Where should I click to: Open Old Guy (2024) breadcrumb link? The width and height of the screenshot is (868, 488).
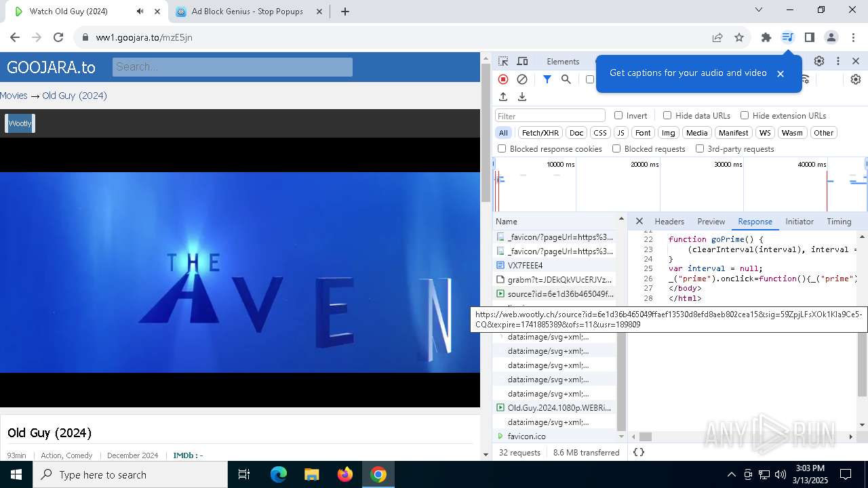tap(75, 96)
